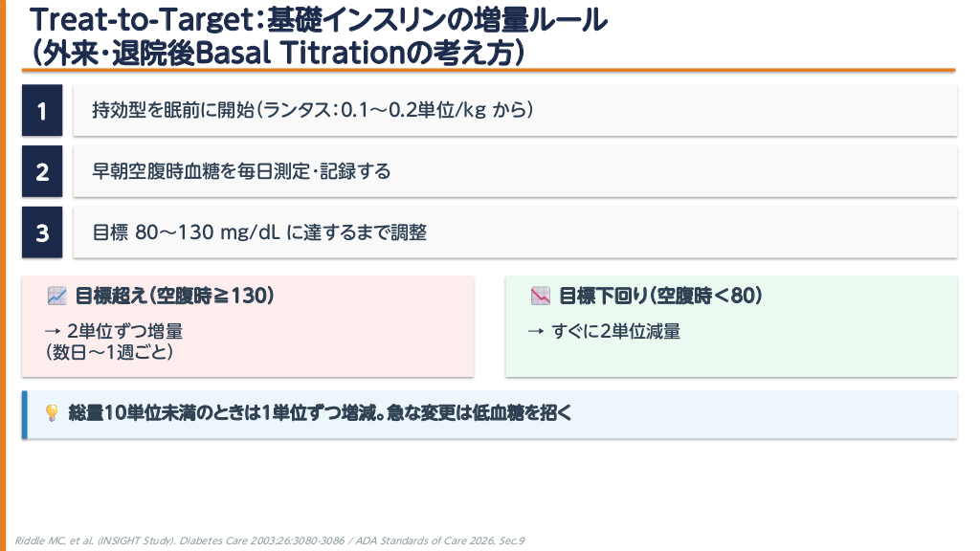Viewport: 980px width, 551px height.
Task: Select the number 3 step badge
Action: [42, 232]
